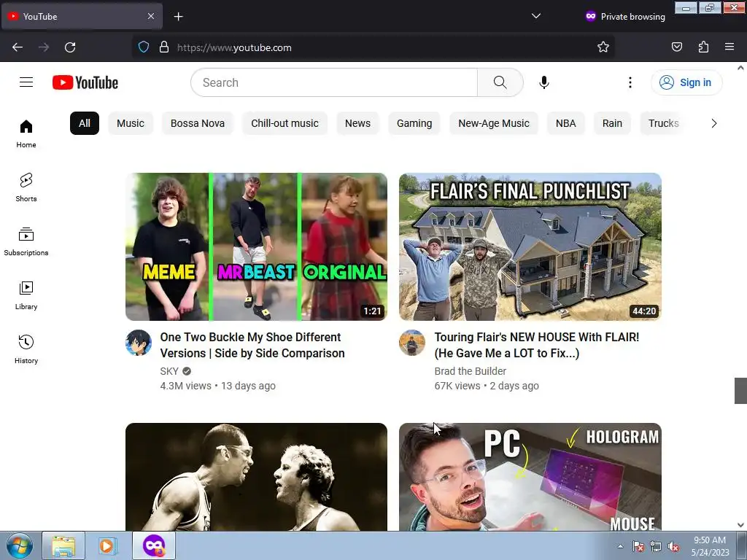Open Windows Start menu
This screenshot has height=560, width=747.
[20, 545]
